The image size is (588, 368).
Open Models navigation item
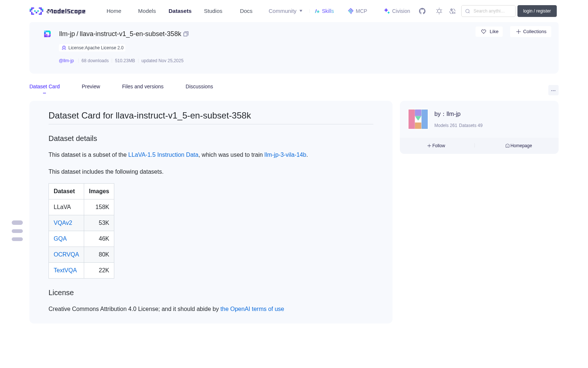point(147,11)
